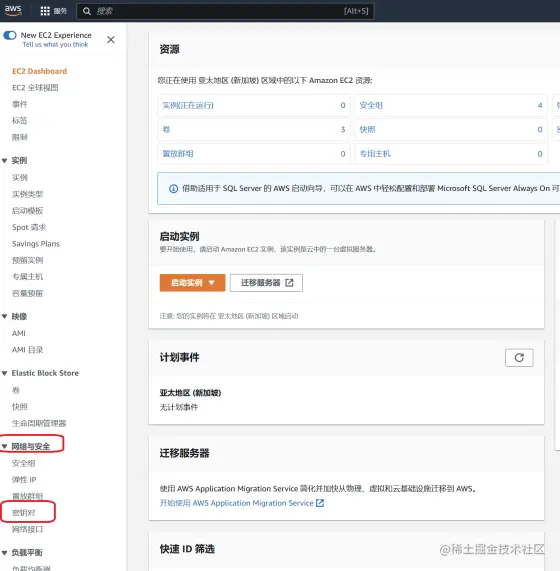Toggle the New EC2 Experience switch
Image resolution: width=560 pixels, height=571 pixels.
10,35
